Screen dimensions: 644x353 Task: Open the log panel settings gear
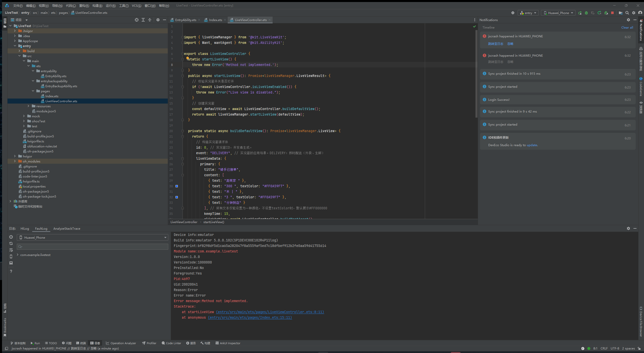(628, 228)
